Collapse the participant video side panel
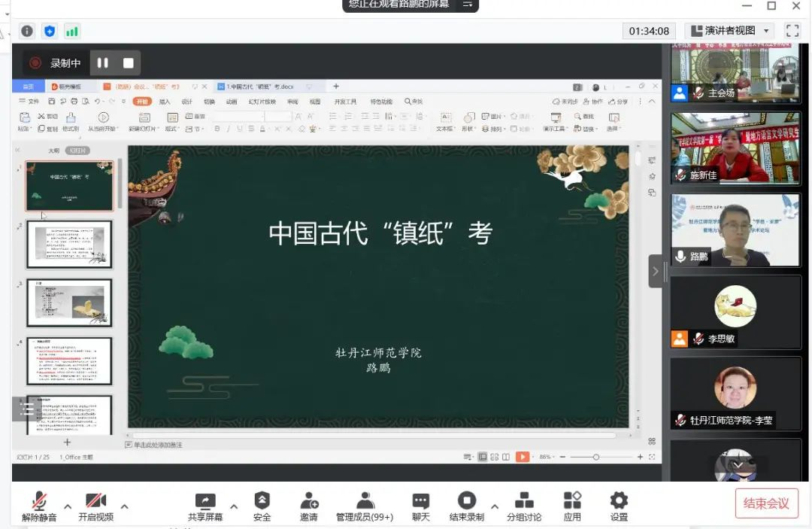 pyautogui.click(x=655, y=271)
